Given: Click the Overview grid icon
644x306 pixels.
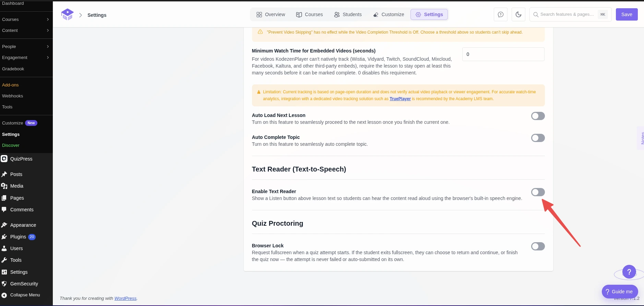Looking at the screenshot, I should click(x=259, y=14).
